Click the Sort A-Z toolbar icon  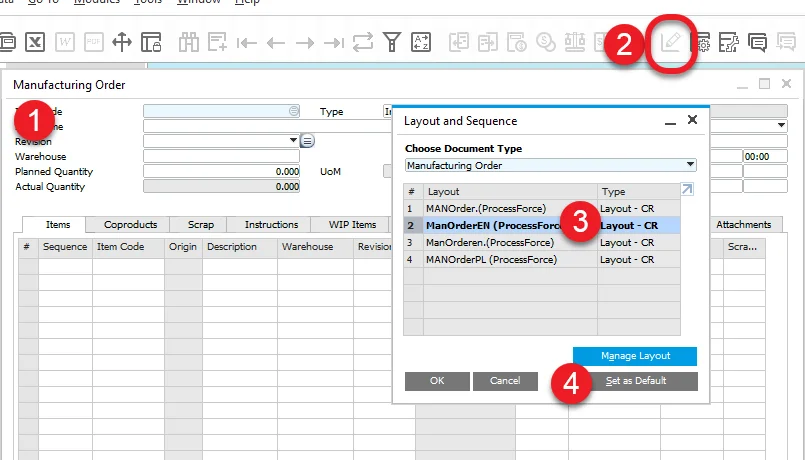pyautogui.click(x=421, y=43)
